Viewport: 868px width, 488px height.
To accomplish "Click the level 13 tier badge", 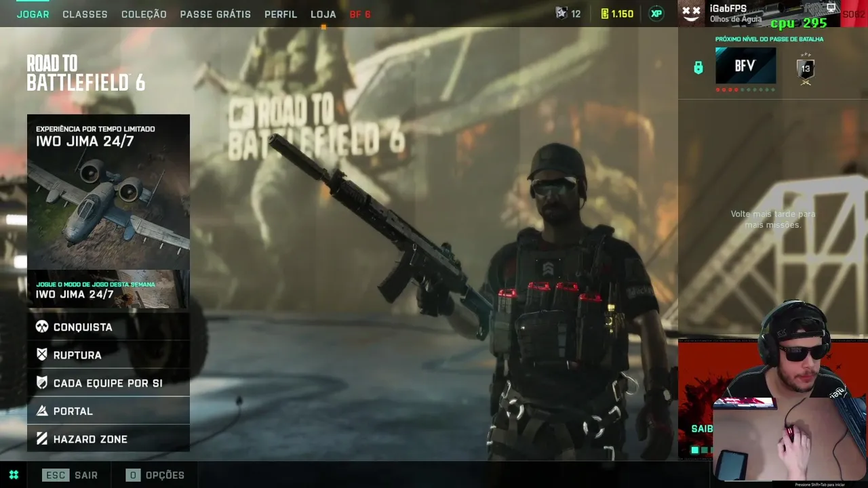I will (x=806, y=68).
